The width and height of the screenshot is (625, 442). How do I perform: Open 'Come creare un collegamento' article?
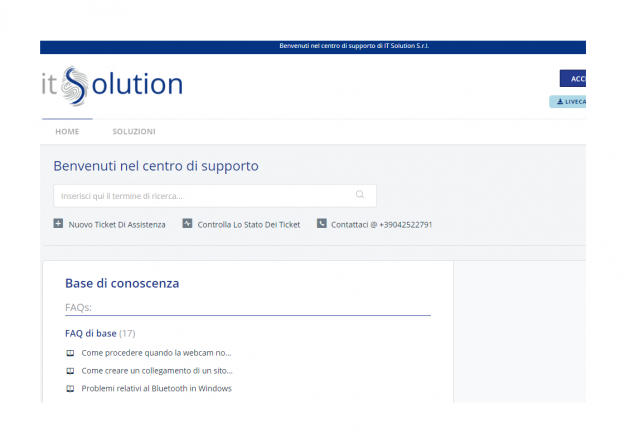pos(156,371)
